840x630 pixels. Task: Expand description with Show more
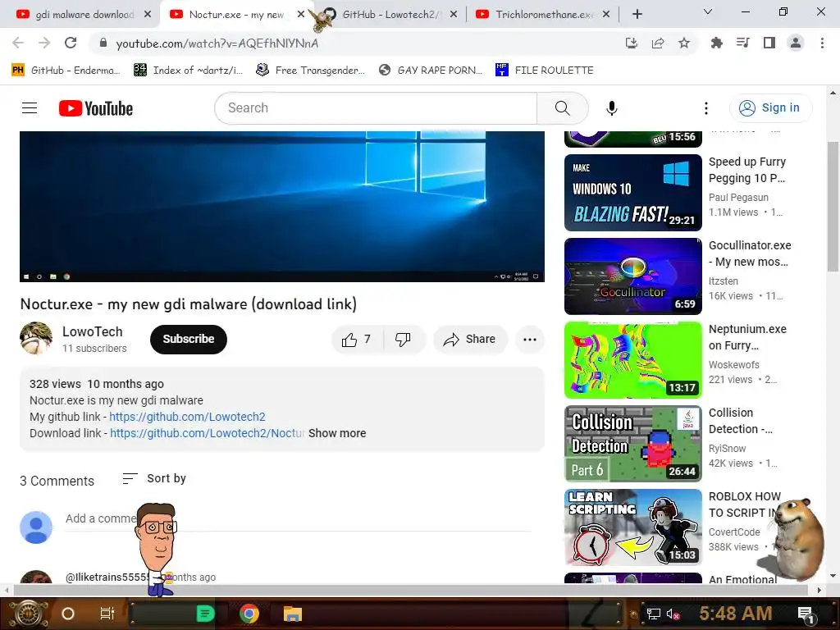click(x=337, y=433)
